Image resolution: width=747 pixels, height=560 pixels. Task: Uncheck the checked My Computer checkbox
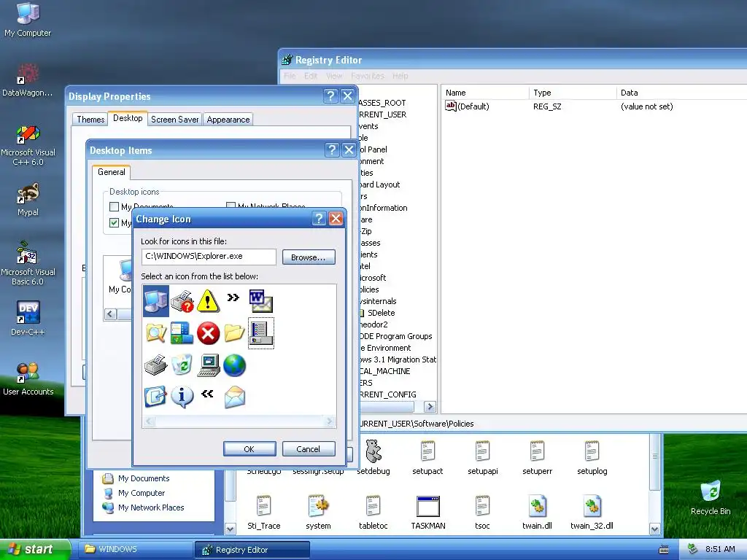point(114,222)
